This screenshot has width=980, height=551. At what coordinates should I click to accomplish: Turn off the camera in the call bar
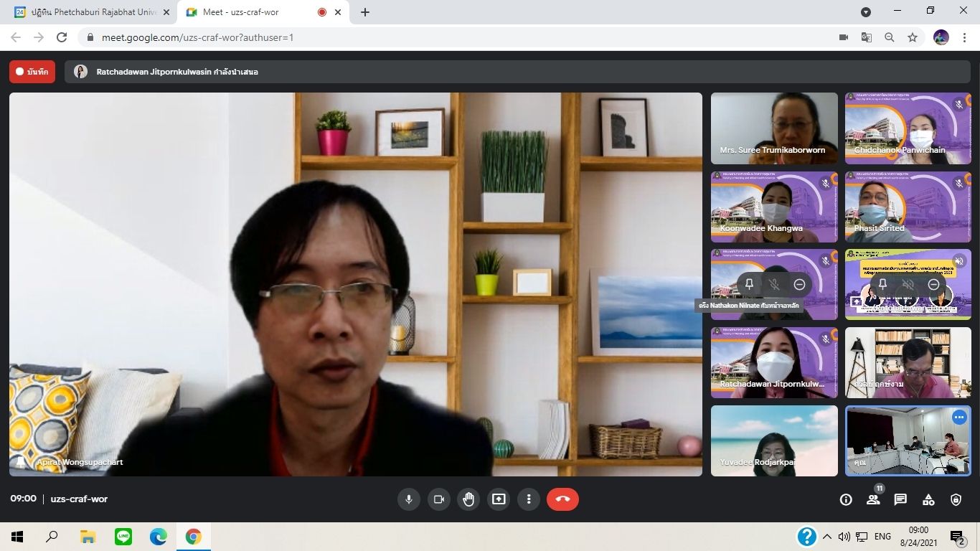point(439,499)
